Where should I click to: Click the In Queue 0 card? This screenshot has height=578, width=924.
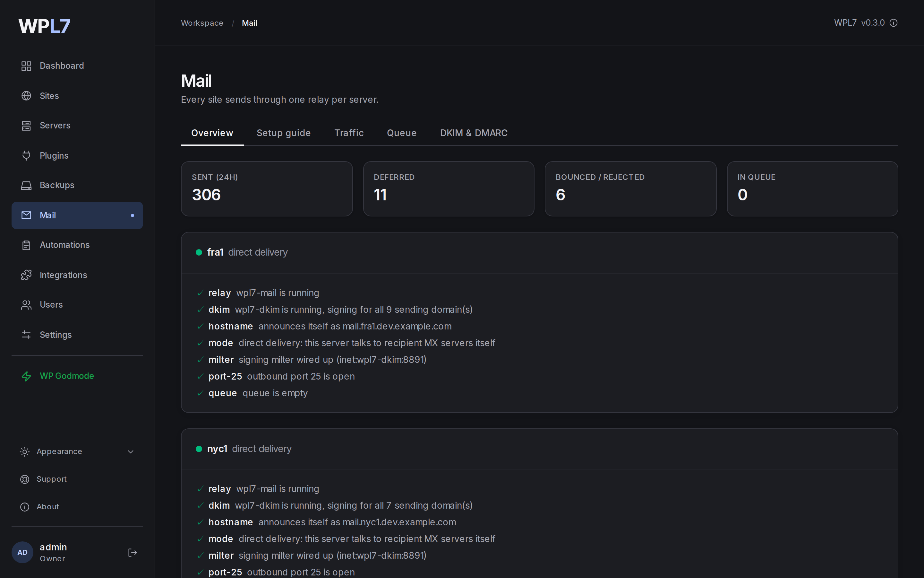[812, 189]
